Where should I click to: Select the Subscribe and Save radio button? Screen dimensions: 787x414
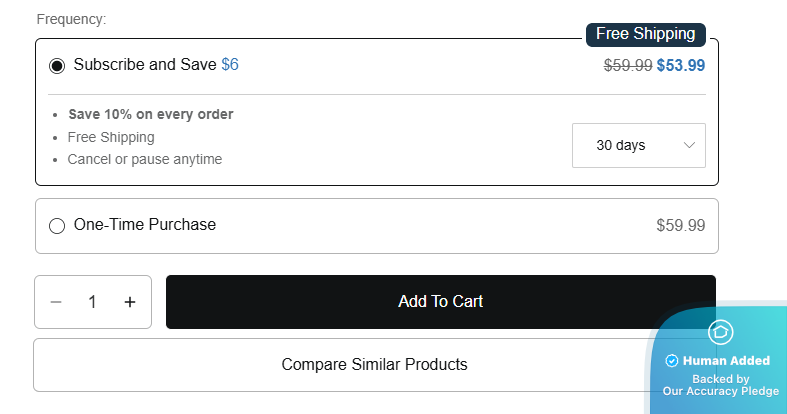tap(57, 65)
